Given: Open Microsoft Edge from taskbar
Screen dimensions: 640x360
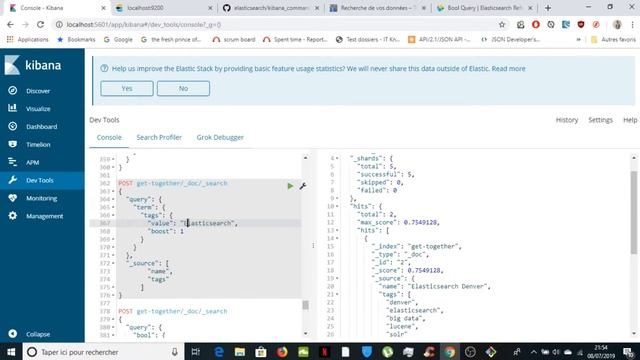Looking at the screenshot, I should [219, 352].
